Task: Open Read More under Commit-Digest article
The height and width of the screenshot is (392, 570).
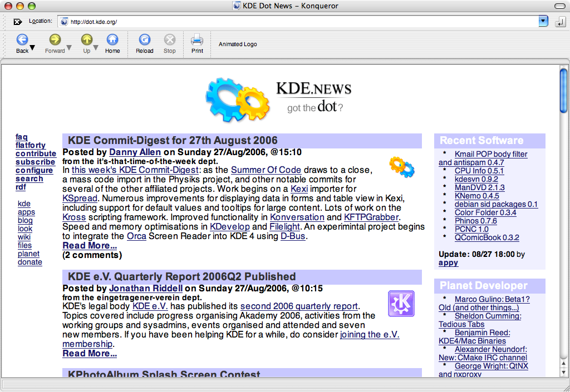Action: pos(90,245)
